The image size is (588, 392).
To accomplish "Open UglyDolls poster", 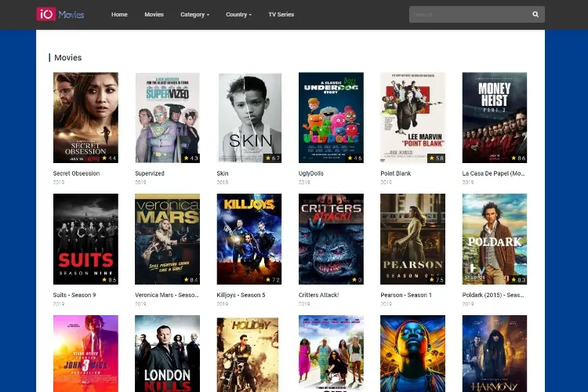I will (331, 118).
